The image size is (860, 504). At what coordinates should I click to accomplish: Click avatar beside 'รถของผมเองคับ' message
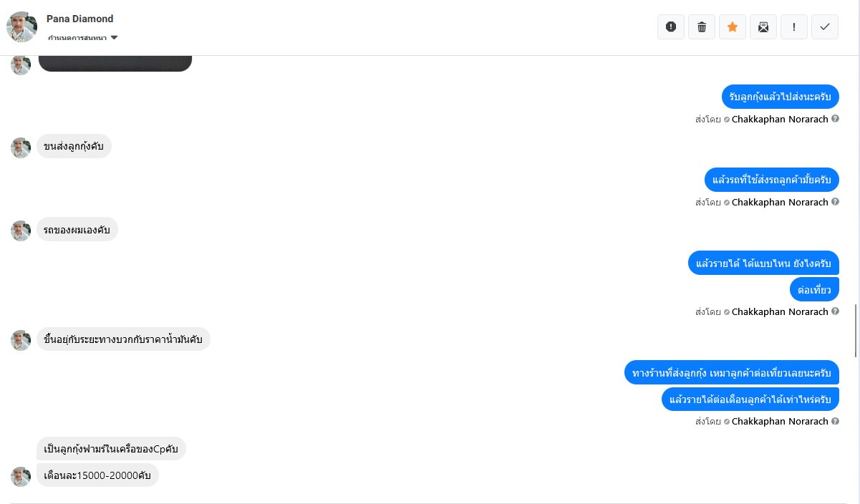(21, 231)
